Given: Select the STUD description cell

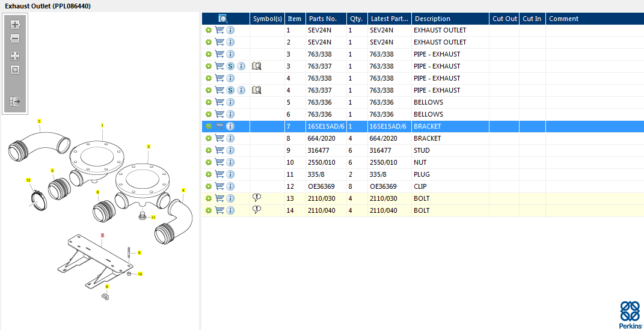Looking at the screenshot, I should [x=450, y=150].
